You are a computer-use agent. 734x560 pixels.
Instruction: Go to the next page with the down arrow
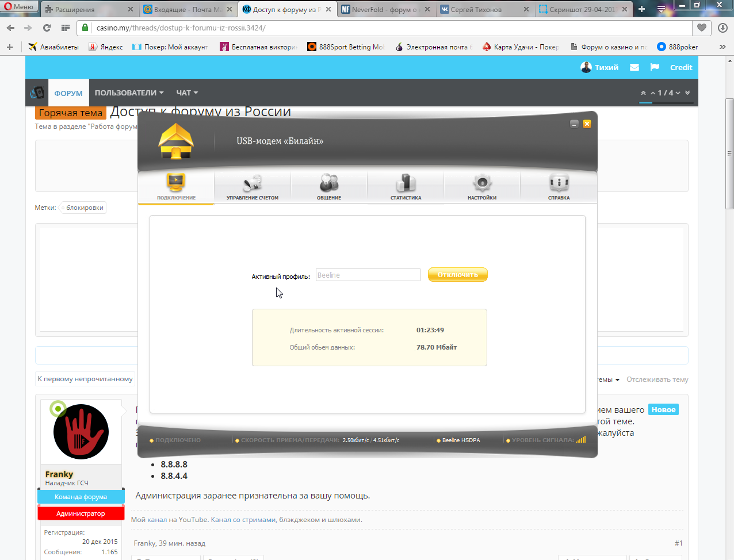[678, 93]
